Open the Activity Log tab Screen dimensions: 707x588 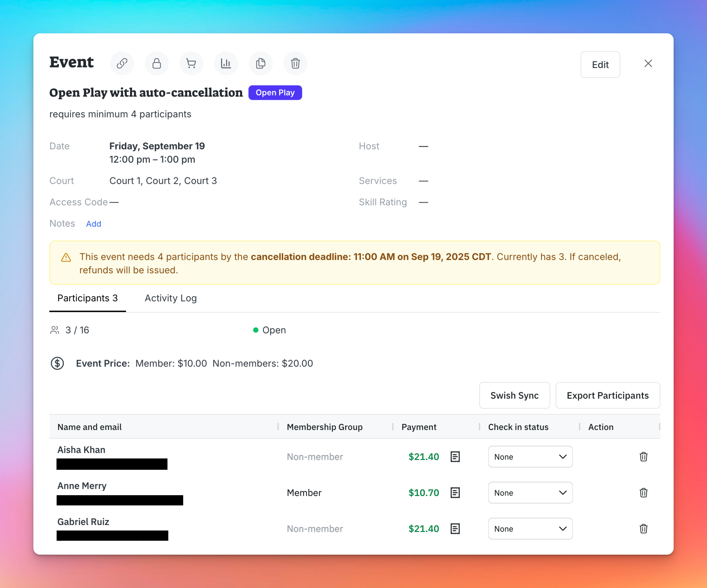171,298
